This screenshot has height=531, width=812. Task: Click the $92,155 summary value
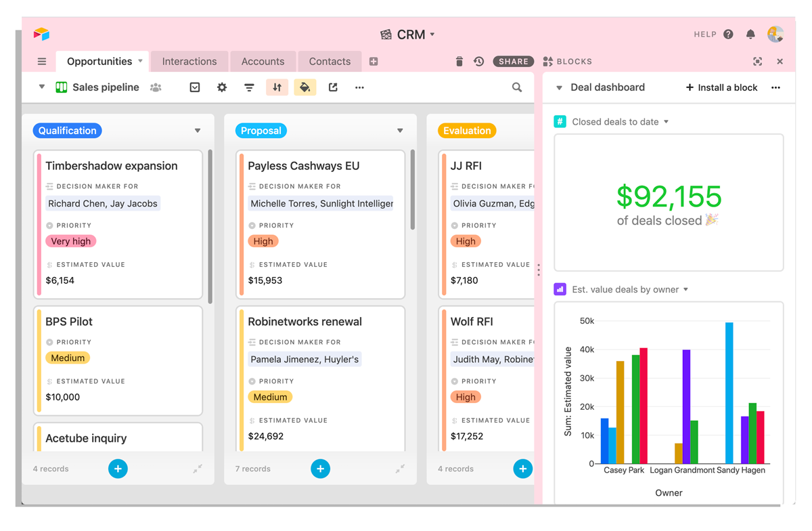(x=669, y=196)
